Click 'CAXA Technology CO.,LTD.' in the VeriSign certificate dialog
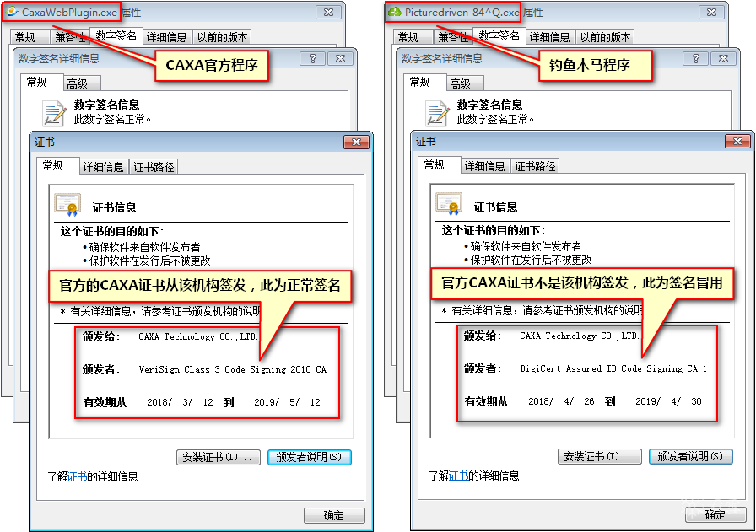756x532 pixels. (x=198, y=337)
